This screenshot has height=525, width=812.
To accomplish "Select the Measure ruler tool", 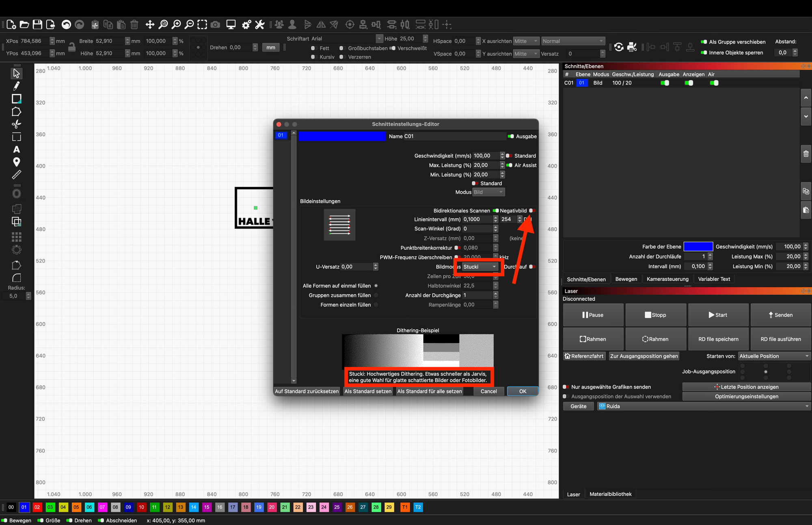I will (16, 175).
